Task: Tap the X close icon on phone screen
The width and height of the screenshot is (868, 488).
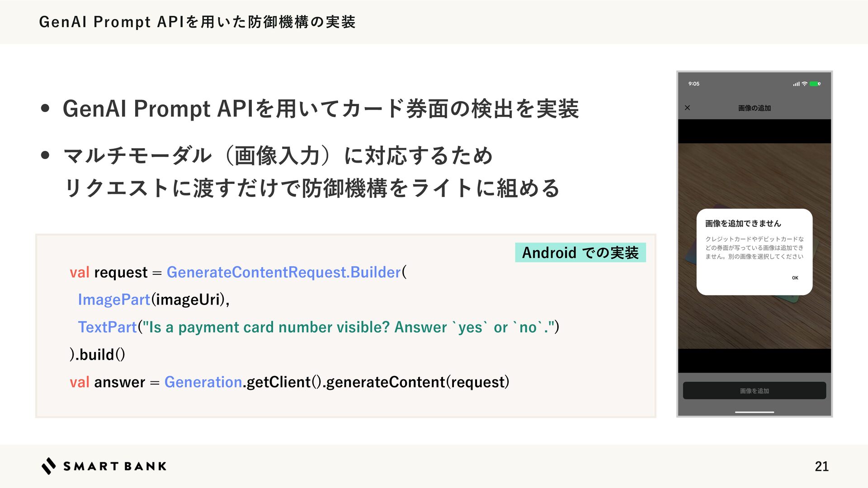Action: [x=687, y=108]
